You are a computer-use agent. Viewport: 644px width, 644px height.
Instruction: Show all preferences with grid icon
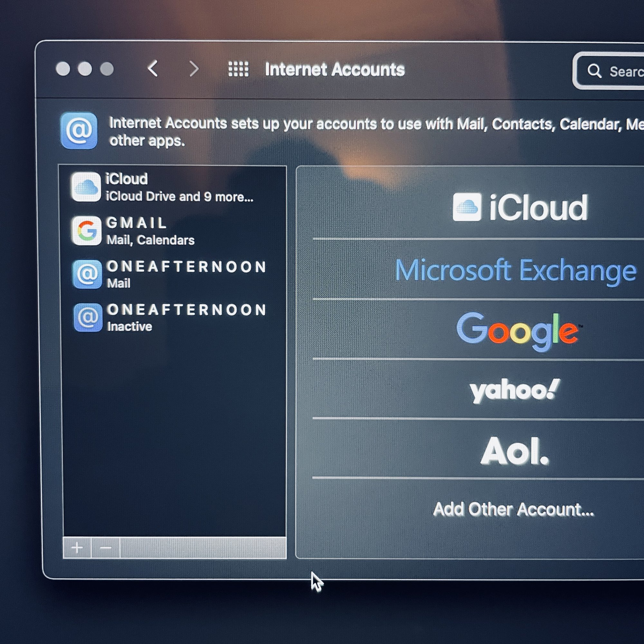point(238,69)
